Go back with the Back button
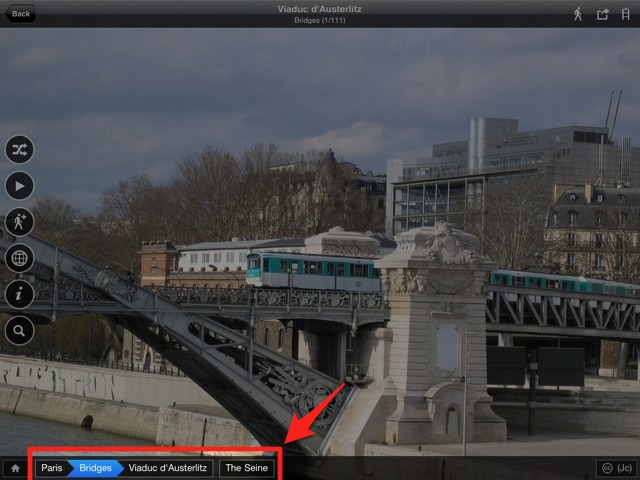The width and height of the screenshot is (640, 480). pyautogui.click(x=20, y=14)
